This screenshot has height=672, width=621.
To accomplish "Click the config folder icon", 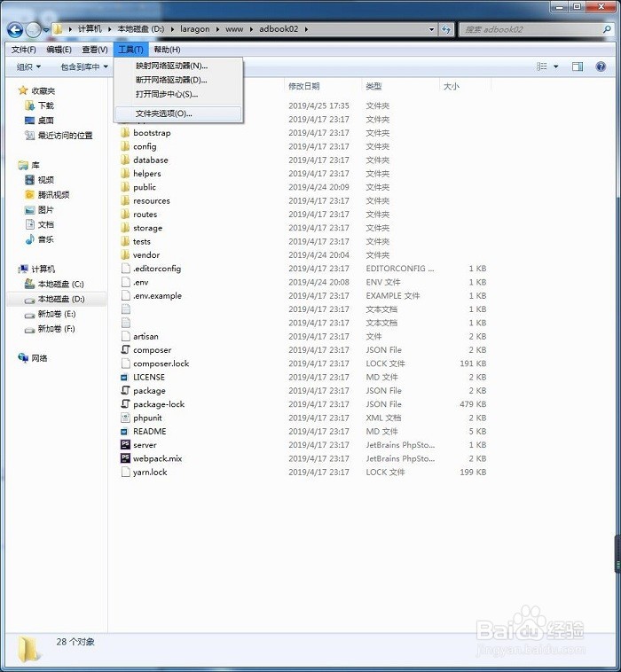I will (x=125, y=146).
